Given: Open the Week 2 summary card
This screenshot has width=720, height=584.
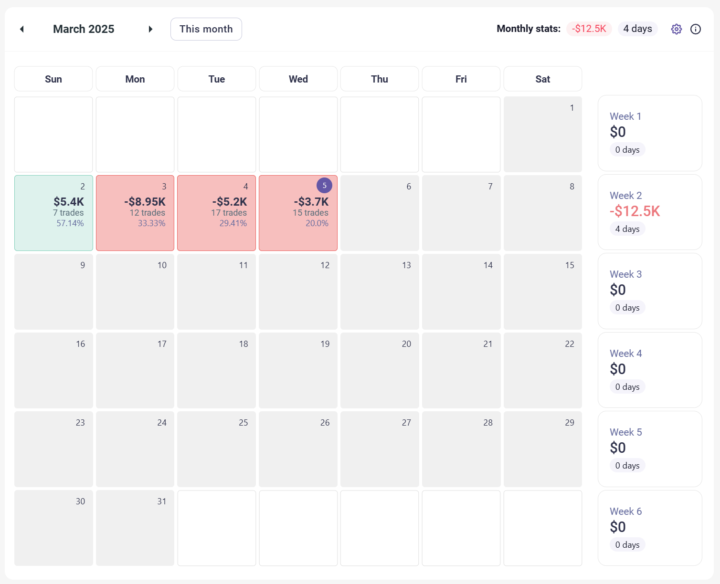Looking at the screenshot, I should point(650,212).
